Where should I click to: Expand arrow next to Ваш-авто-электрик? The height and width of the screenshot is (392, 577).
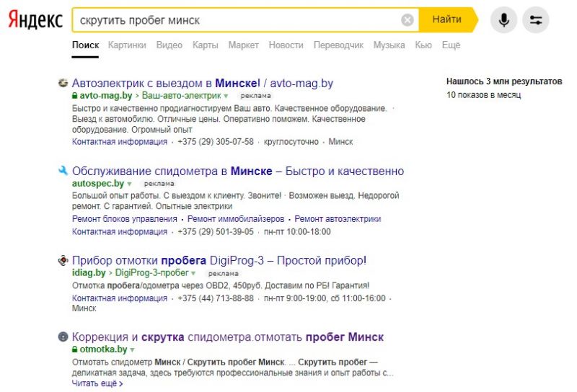[x=226, y=96]
